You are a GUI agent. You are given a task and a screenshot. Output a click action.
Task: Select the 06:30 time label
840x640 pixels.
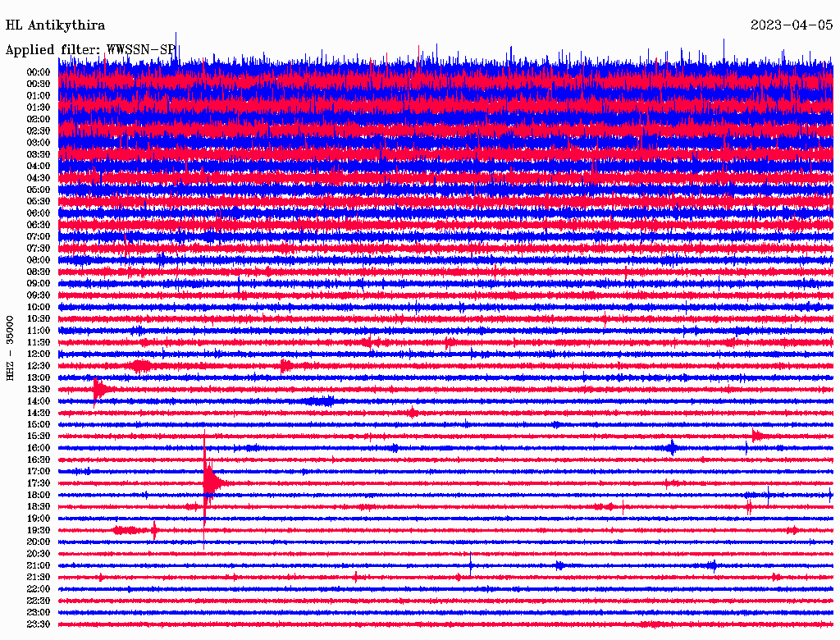39,225
